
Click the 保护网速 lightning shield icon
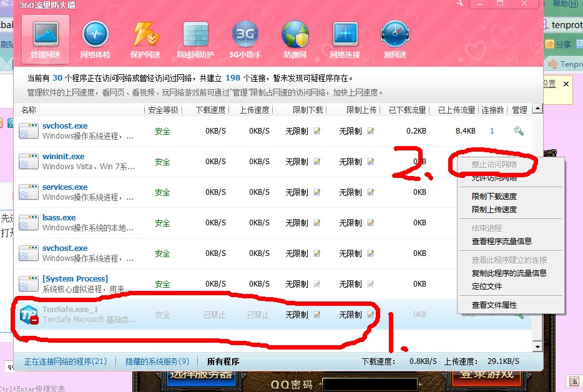(145, 39)
